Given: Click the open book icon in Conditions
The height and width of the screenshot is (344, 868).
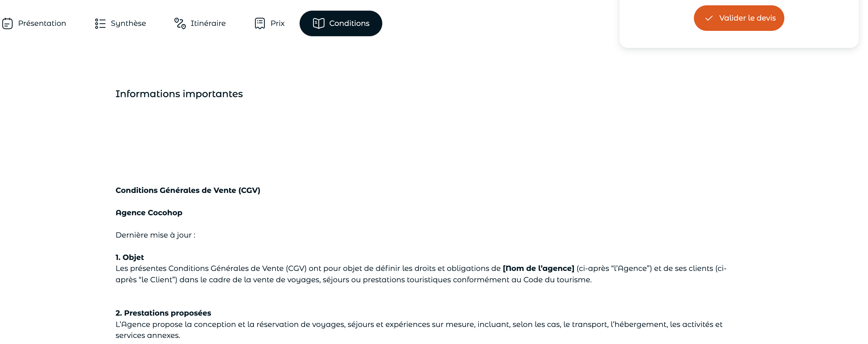Looking at the screenshot, I should [x=319, y=23].
